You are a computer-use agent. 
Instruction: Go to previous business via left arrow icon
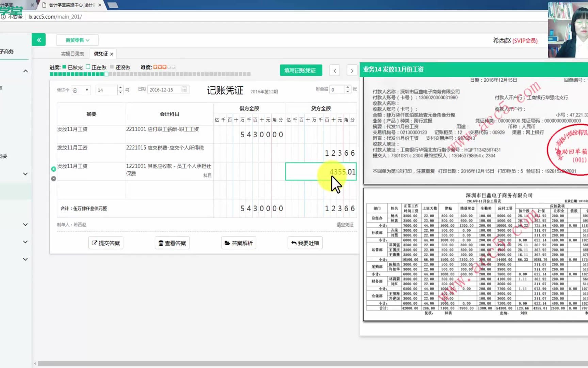(334, 70)
